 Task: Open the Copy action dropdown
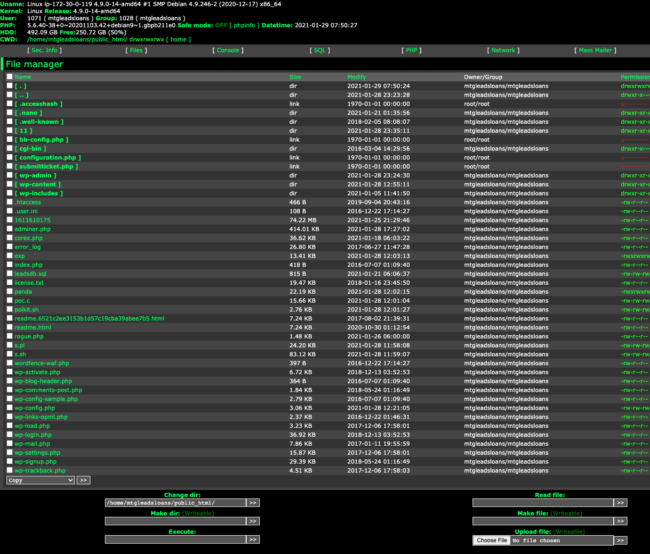(40, 480)
